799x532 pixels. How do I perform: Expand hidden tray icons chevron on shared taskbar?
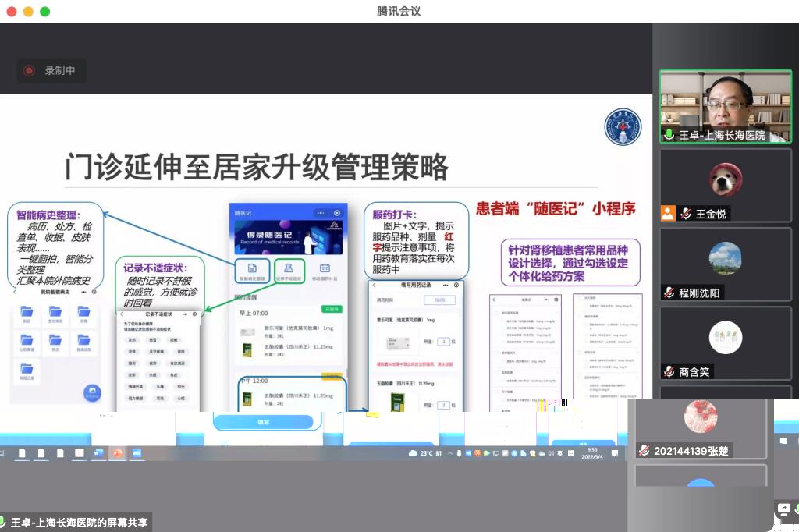pyautogui.click(x=450, y=453)
